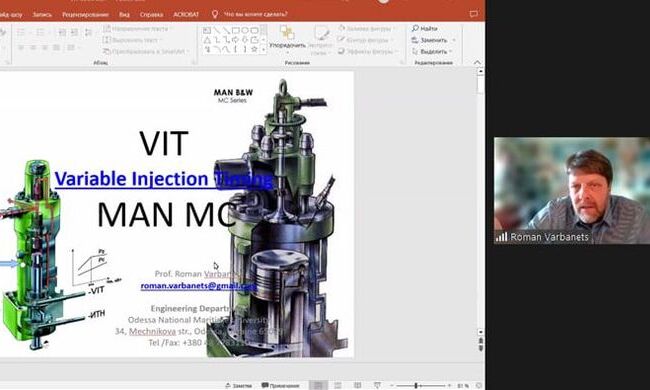The width and height of the screenshot is (650, 390).
Task: Open the Запись ribbon tab
Action: point(42,15)
